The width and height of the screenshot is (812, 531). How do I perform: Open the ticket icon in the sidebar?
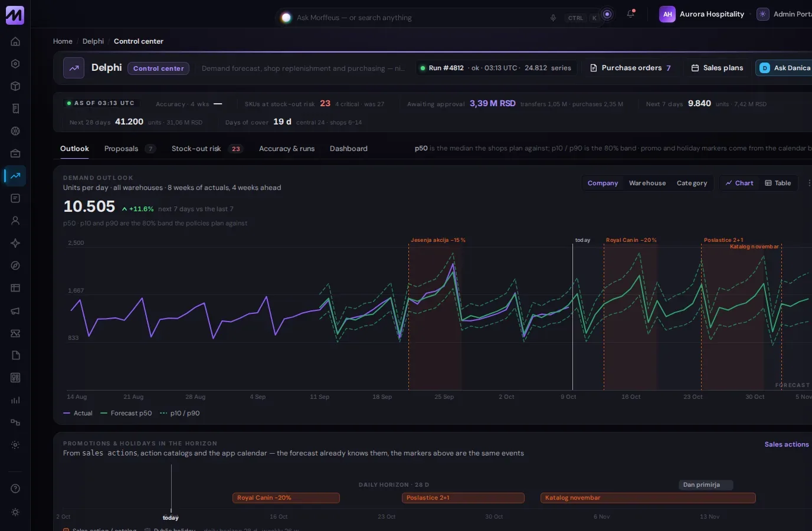pos(15,333)
